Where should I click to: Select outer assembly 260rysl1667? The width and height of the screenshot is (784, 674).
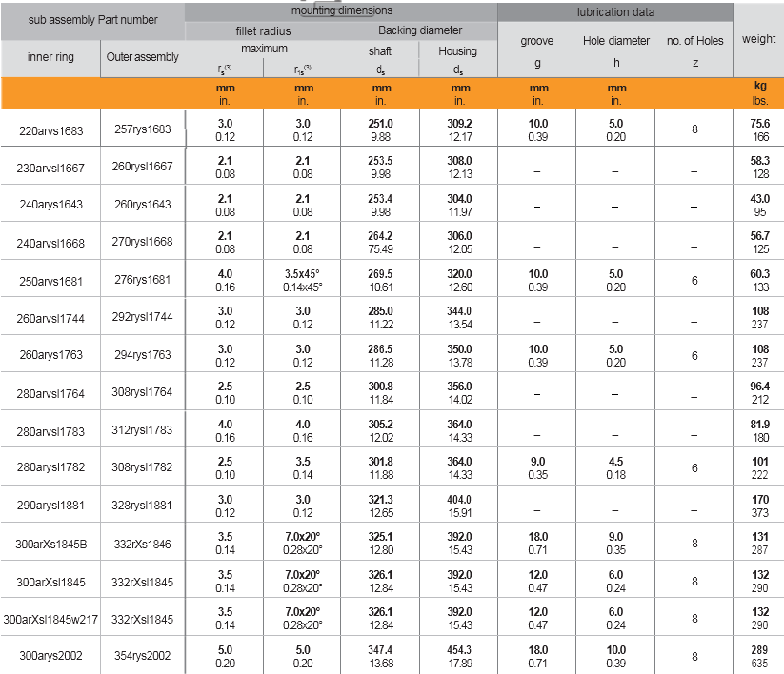click(x=143, y=167)
